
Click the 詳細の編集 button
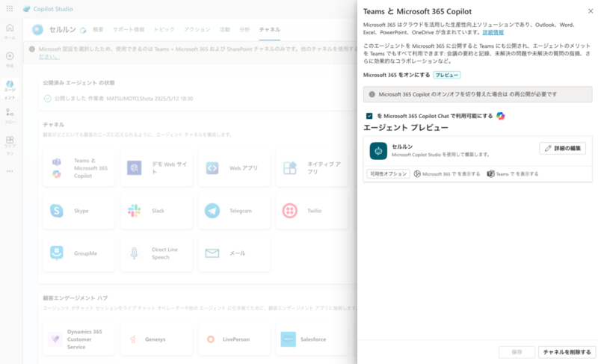tap(563, 148)
